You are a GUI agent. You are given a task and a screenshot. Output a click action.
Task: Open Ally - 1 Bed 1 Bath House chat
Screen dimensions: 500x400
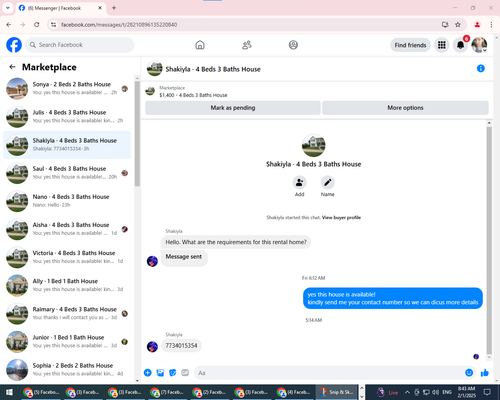(x=67, y=285)
